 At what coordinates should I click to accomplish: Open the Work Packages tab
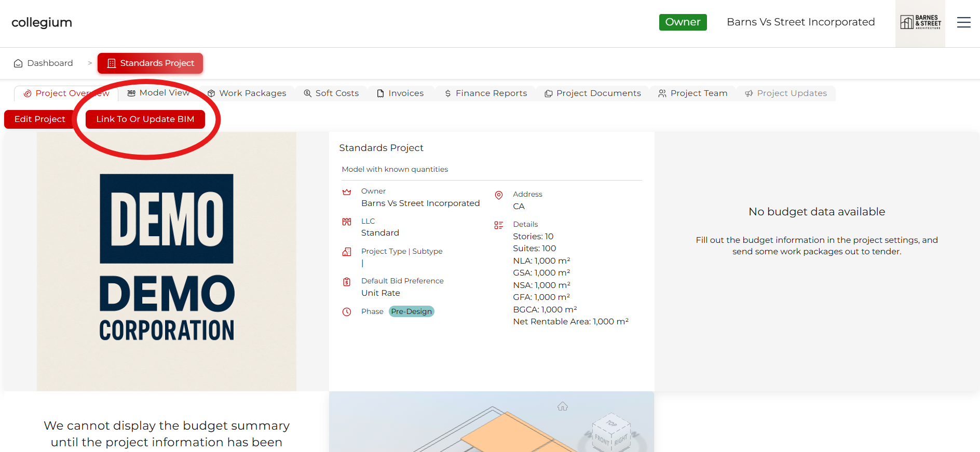(x=247, y=93)
